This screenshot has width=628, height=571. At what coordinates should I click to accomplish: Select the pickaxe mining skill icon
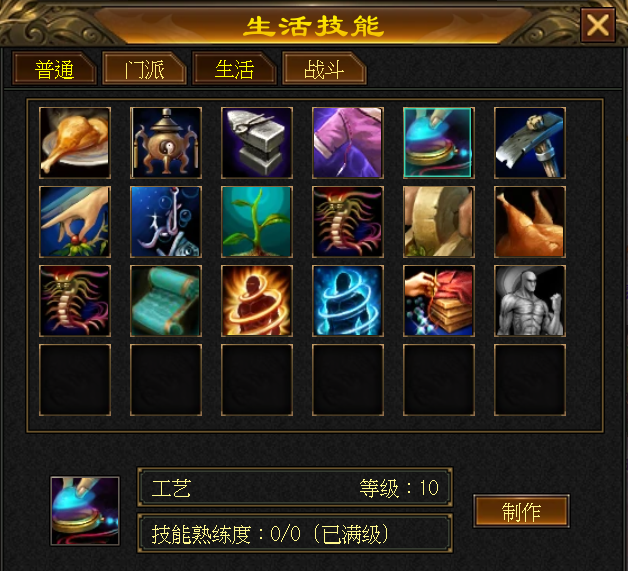(x=529, y=143)
